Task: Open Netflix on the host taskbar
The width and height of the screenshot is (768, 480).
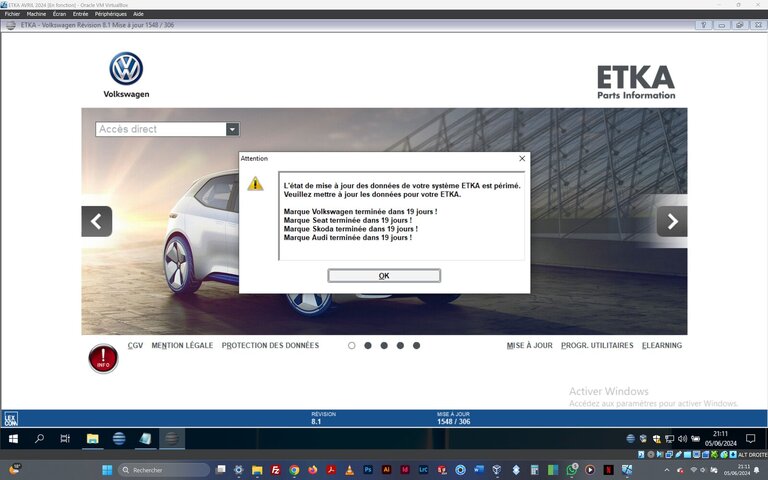Action: 608,470
